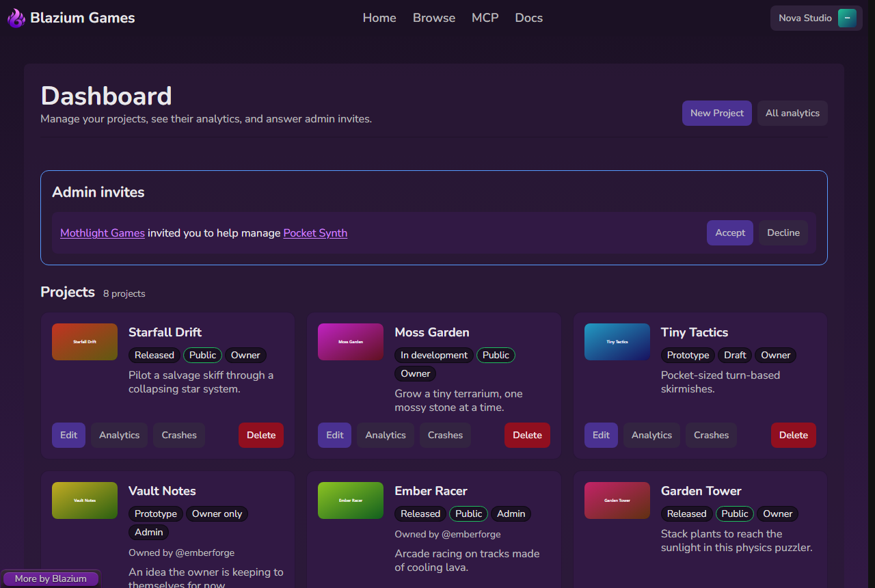View Crashes for Moss Garden
This screenshot has height=588, width=875.
445,435
